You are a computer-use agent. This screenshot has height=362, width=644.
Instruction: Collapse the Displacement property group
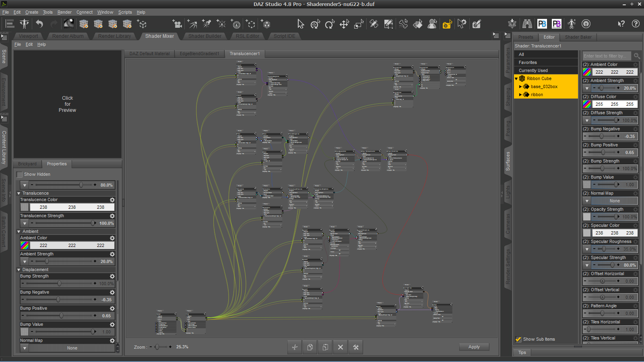[x=19, y=270]
